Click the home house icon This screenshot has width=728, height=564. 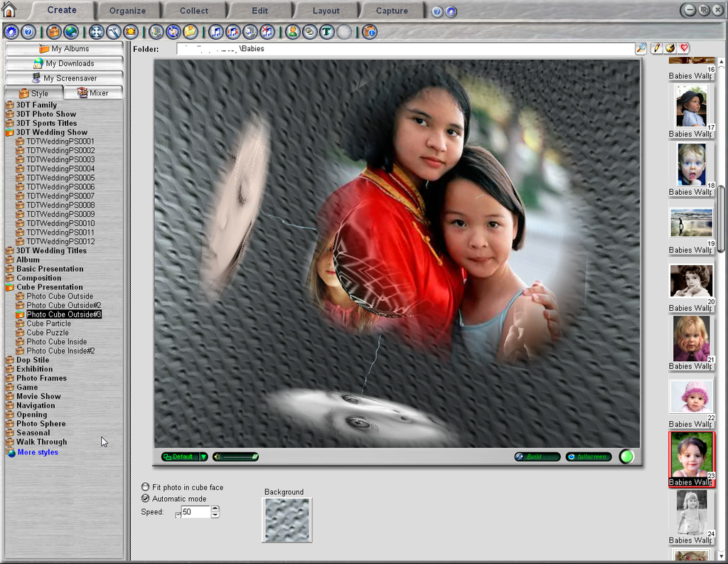(x=9, y=9)
